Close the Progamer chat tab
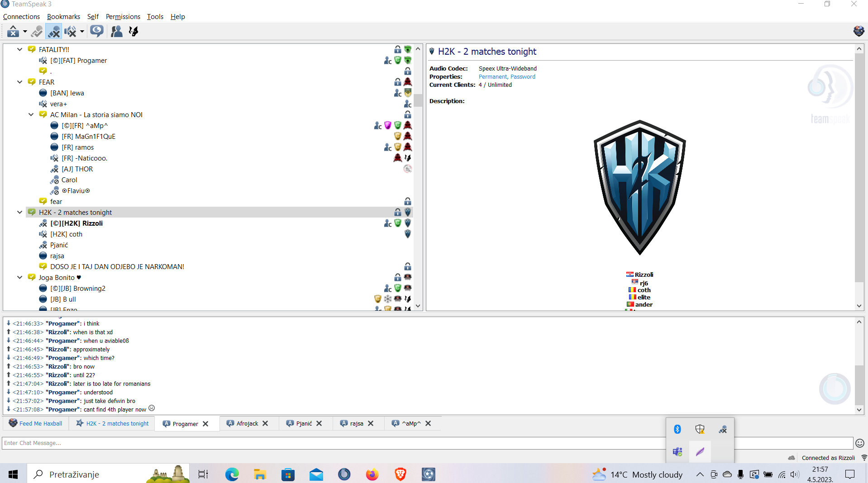 click(205, 424)
